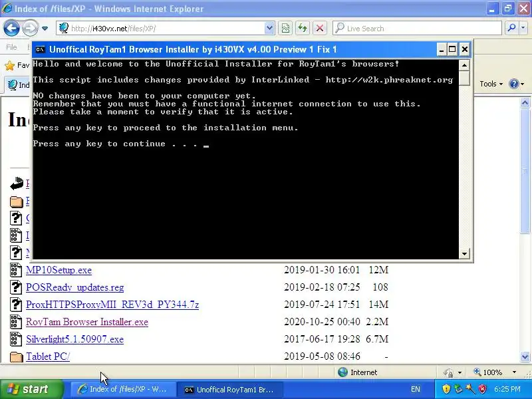Open the Tablet PC/ folder link
Screen dimensions: 532x399
(x=48, y=356)
